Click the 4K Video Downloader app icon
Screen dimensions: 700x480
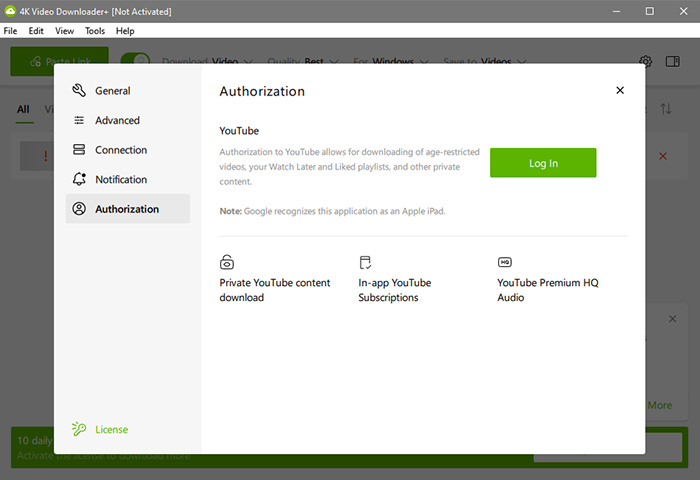10,11
